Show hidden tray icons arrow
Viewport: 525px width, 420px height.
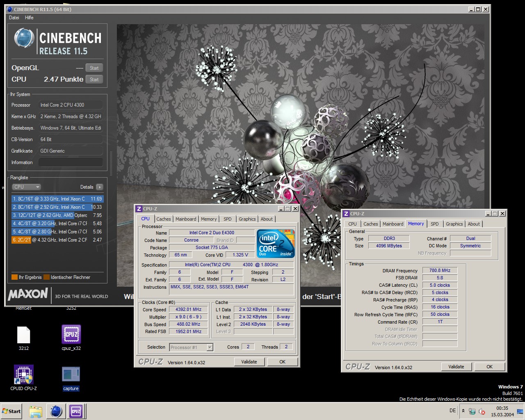pos(463,411)
